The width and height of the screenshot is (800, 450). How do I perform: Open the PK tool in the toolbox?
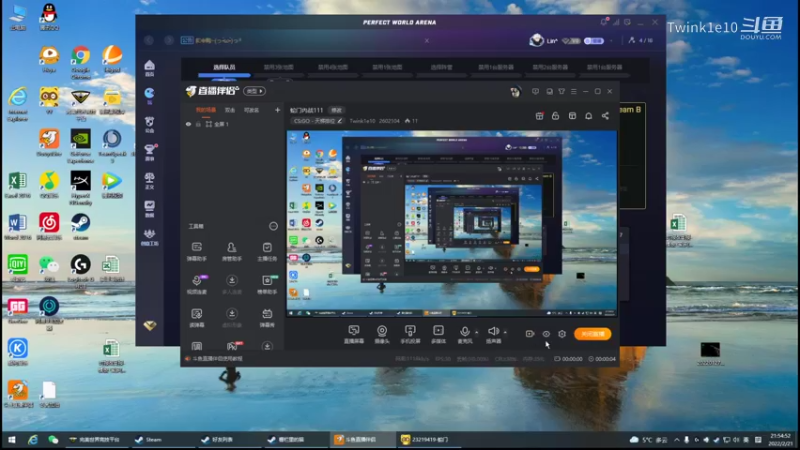coord(233,346)
